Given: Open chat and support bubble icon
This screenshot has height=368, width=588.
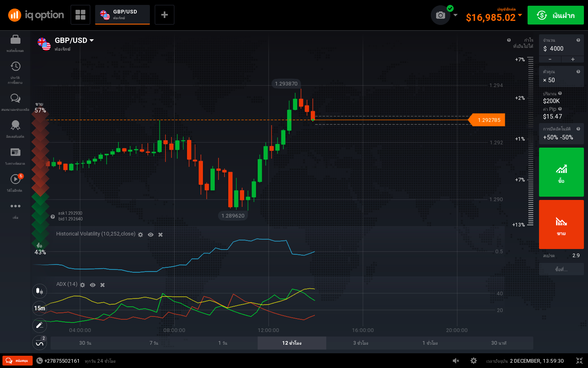Looking at the screenshot, I should coord(16,98).
